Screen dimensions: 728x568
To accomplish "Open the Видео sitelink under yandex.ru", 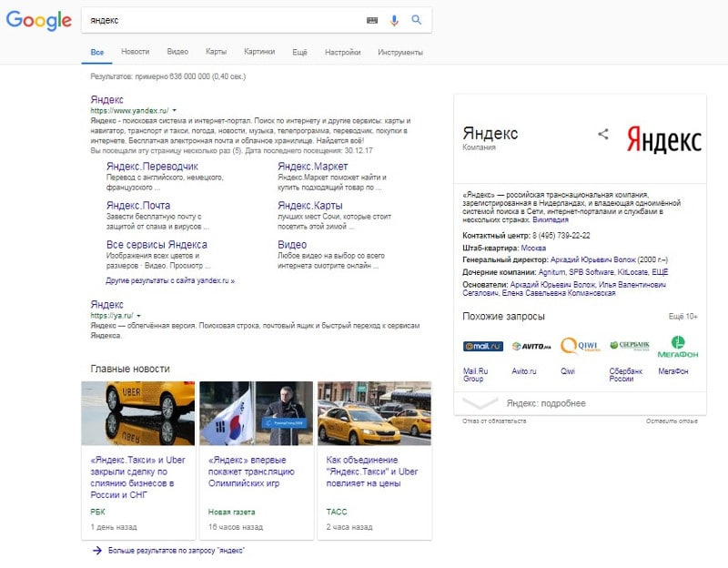I will 292,244.
